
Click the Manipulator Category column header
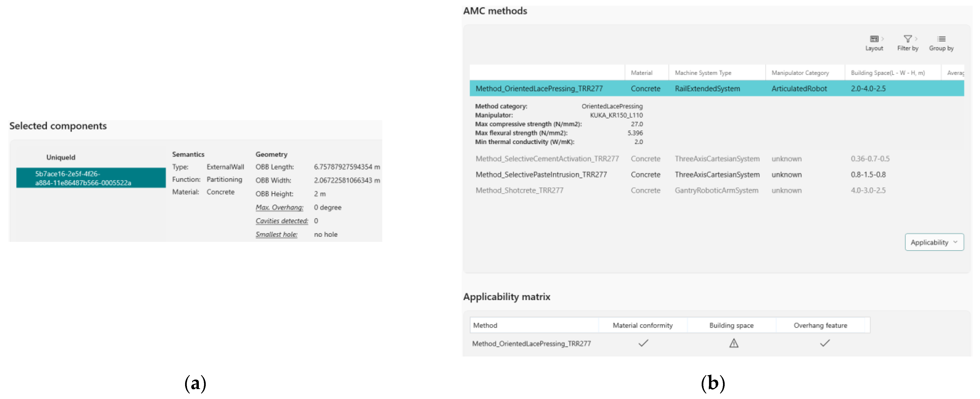(x=800, y=73)
